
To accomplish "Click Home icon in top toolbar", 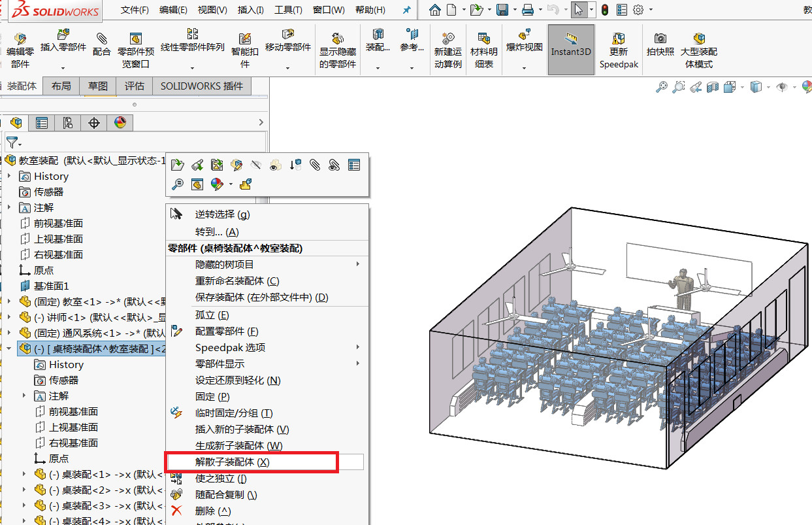I will tap(435, 10).
